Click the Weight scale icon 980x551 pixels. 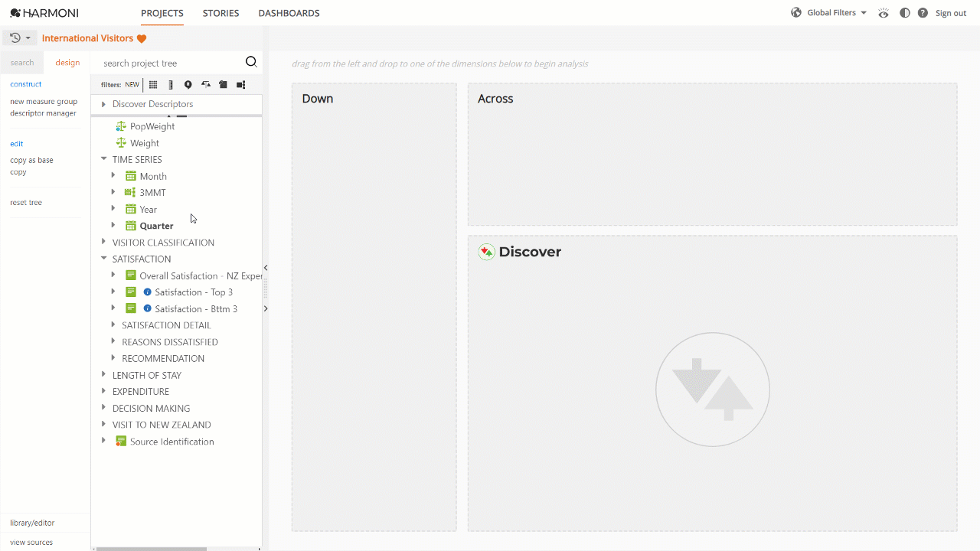[121, 143]
